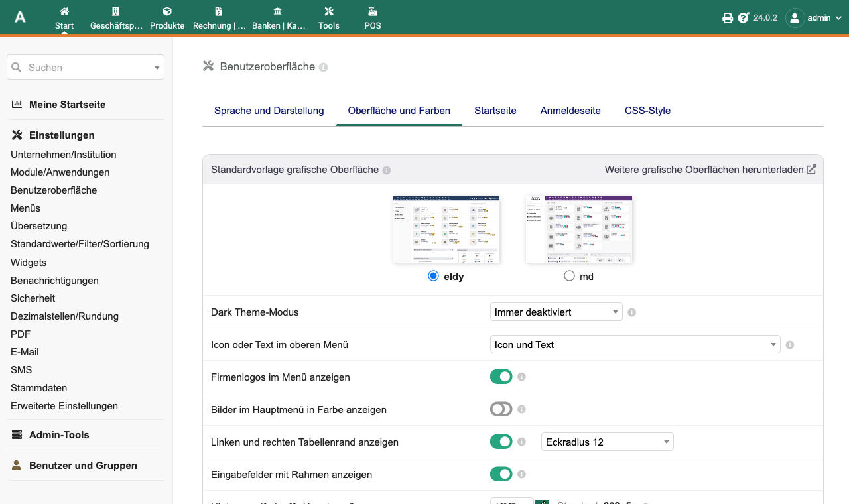Show info icon for Dark Theme-Modus
849x504 pixels.
tap(632, 312)
